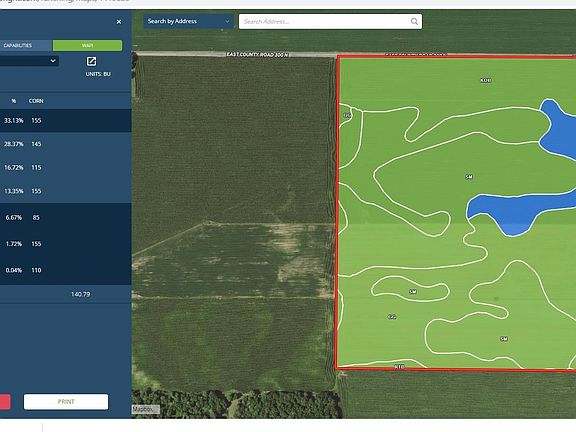Switch to the Capabilities tab
This screenshot has width=576, height=432.
tap(26, 46)
